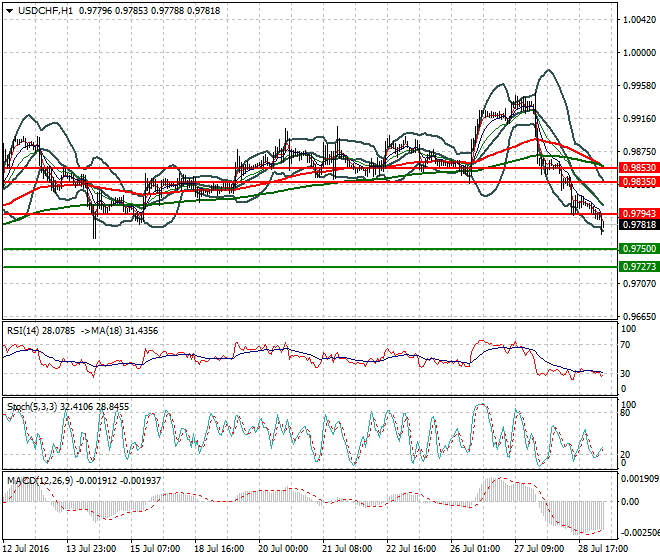Image resolution: width=660 pixels, height=560 pixels.
Task: Select the red 0.98530 price level label
Action: pyautogui.click(x=639, y=168)
